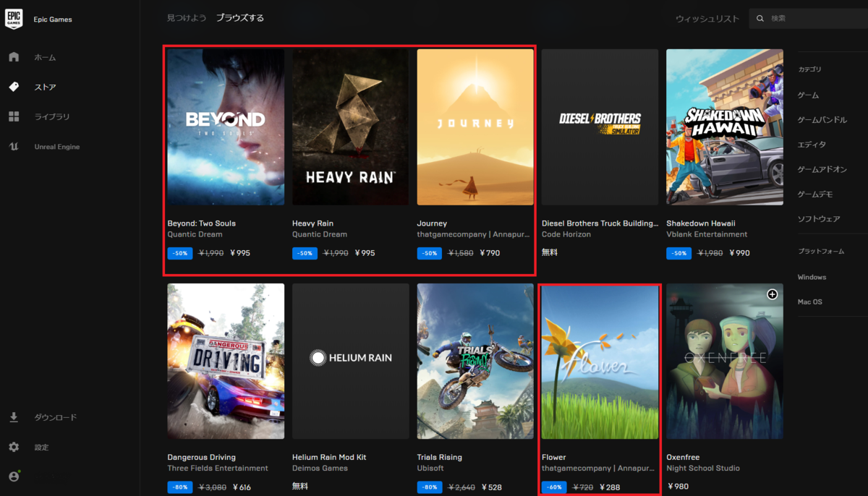868x496 pixels.
Task: Click the user profile avatar icon
Action: (x=14, y=476)
